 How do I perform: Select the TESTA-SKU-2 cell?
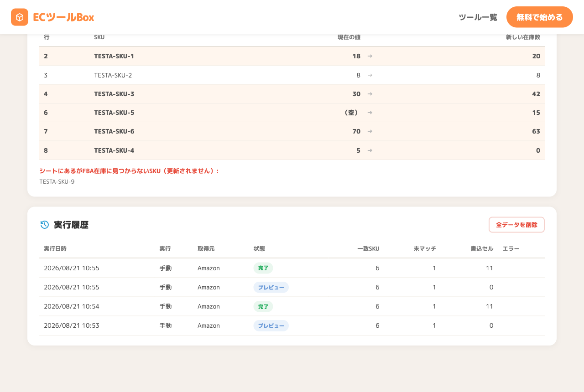click(x=113, y=75)
